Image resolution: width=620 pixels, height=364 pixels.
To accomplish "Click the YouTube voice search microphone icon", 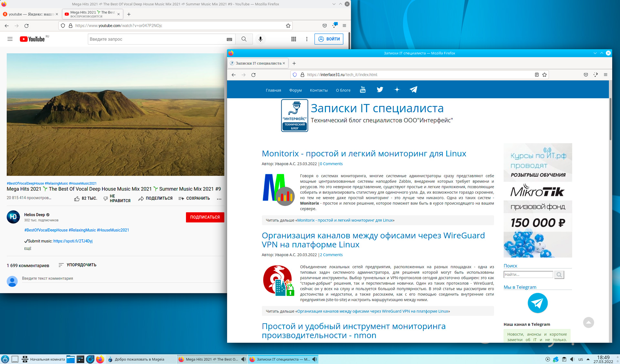I will coord(260,39).
